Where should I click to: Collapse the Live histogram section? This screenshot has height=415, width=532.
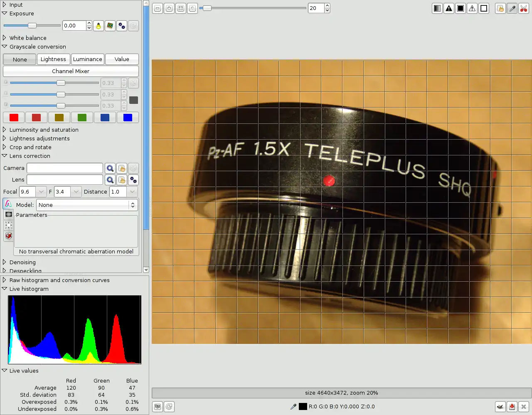[5, 289]
